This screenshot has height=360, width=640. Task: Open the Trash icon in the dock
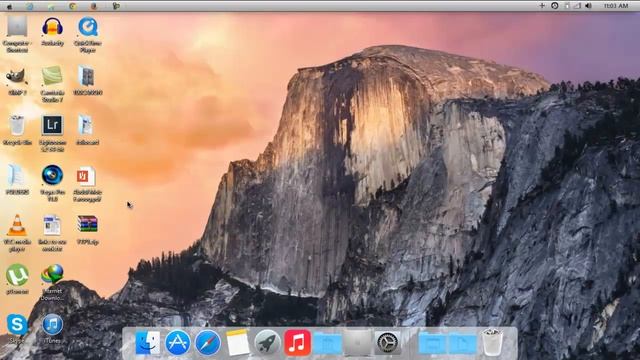[x=492, y=342]
